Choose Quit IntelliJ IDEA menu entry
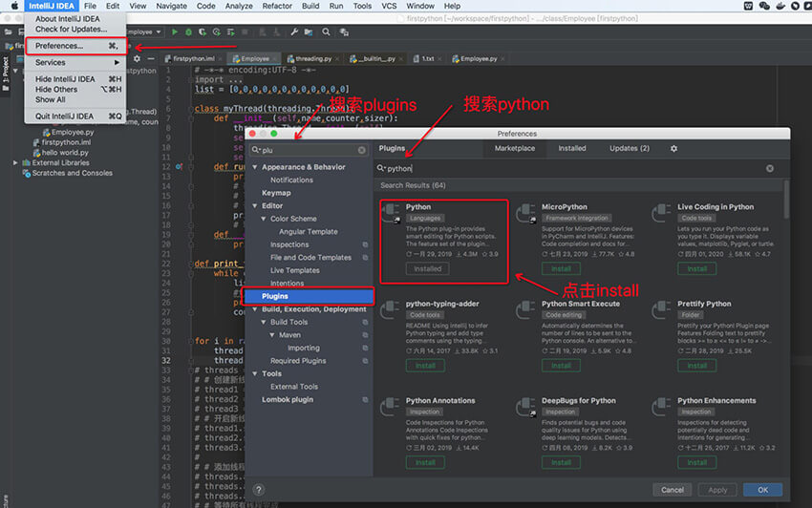The image size is (812, 508). click(x=75, y=116)
